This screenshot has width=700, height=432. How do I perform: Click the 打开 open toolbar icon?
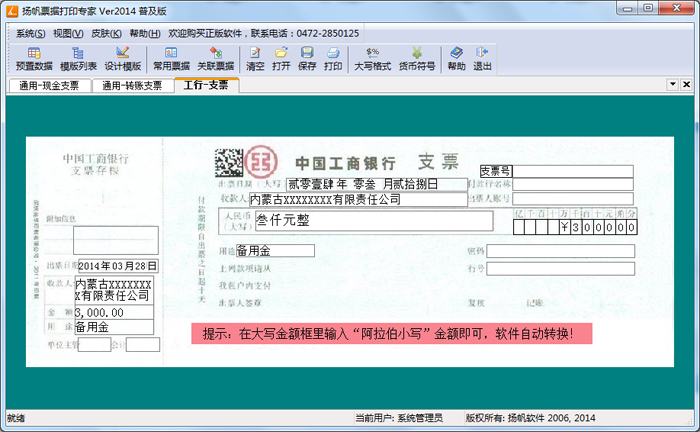[x=281, y=59]
